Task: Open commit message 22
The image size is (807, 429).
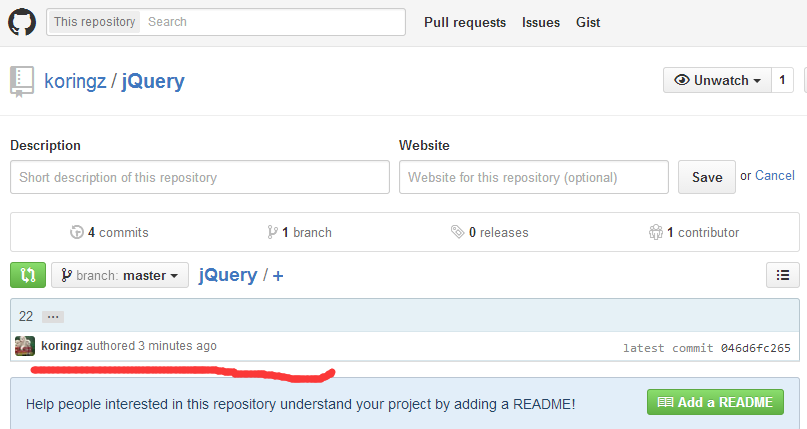Action: 26,316
